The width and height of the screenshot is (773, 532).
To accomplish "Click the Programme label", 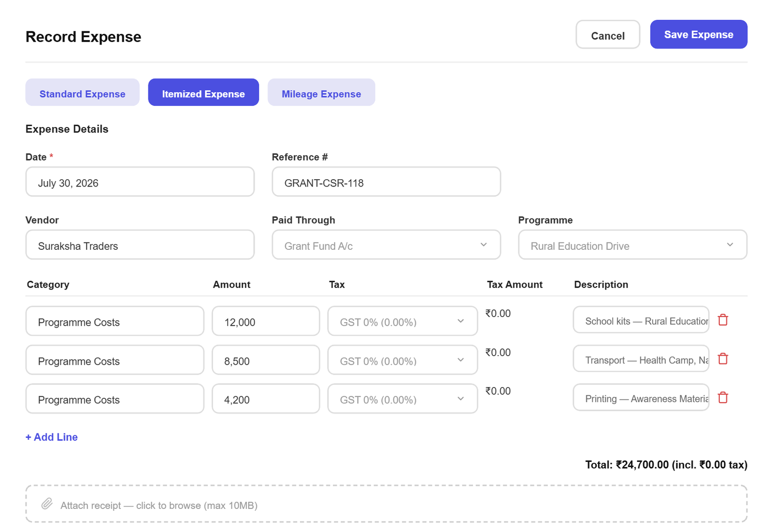I will click(545, 220).
